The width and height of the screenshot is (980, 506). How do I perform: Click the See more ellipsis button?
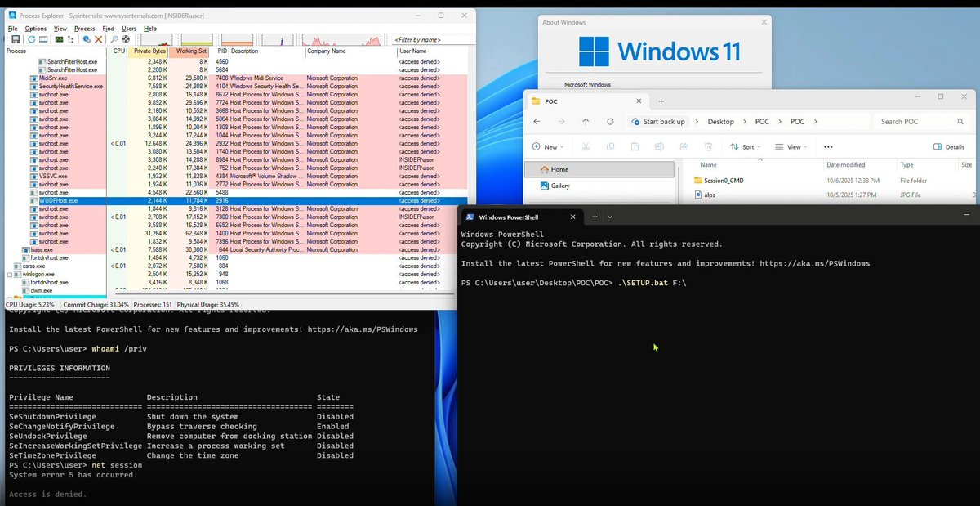click(x=828, y=146)
